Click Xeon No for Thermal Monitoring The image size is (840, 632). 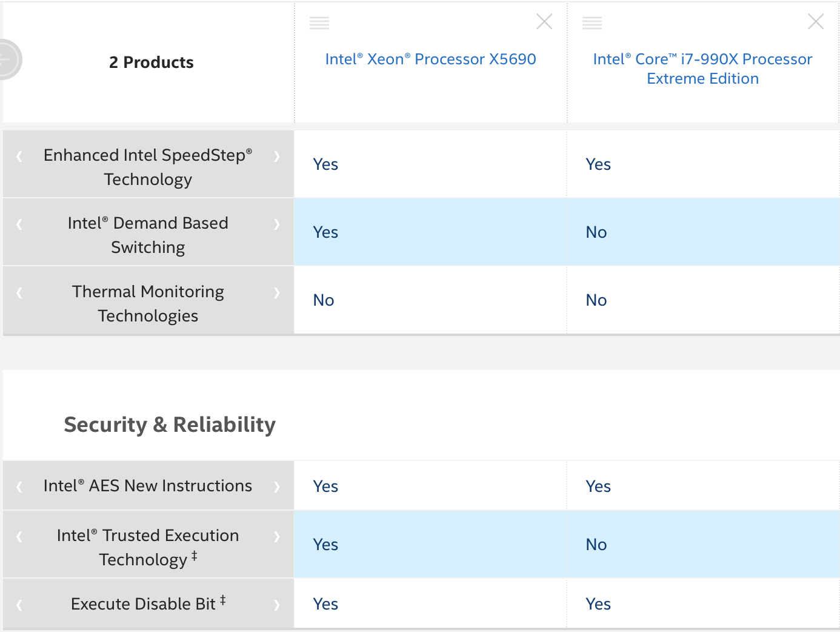(324, 300)
